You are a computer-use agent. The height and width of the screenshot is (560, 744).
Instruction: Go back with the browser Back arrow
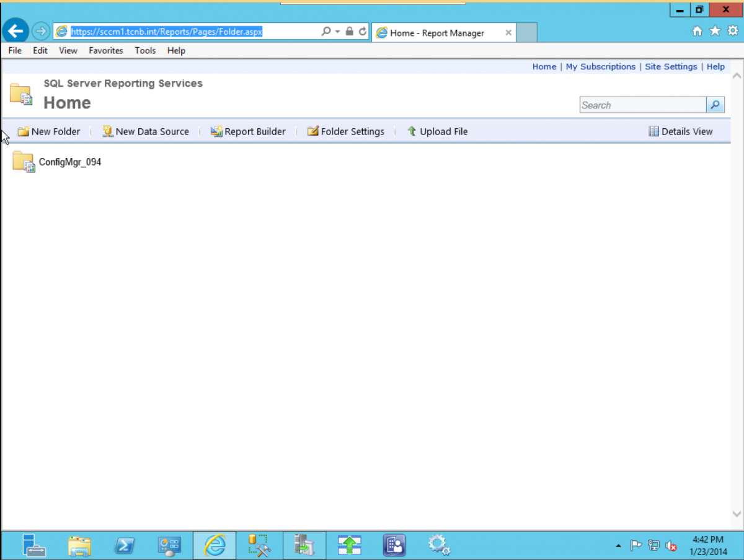click(x=15, y=30)
